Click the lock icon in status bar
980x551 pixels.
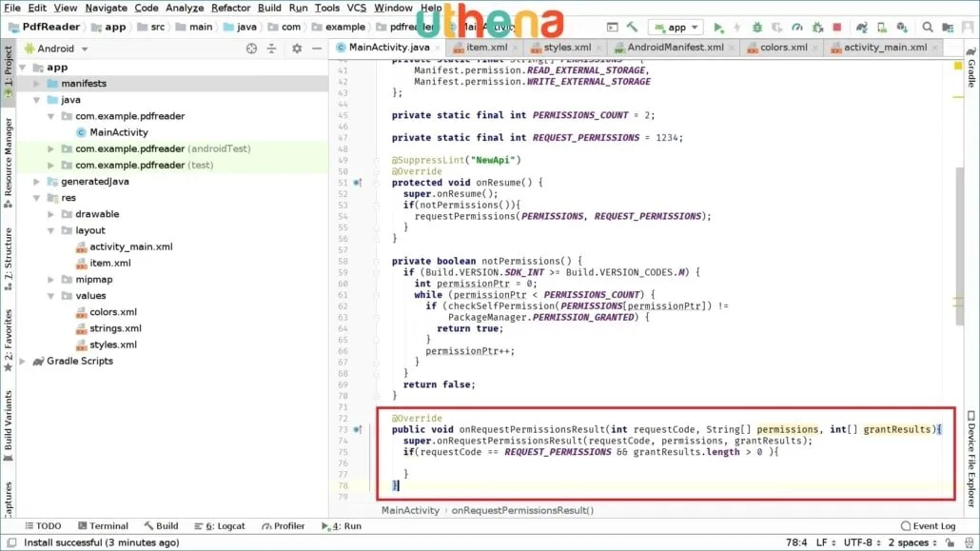pos(950,542)
